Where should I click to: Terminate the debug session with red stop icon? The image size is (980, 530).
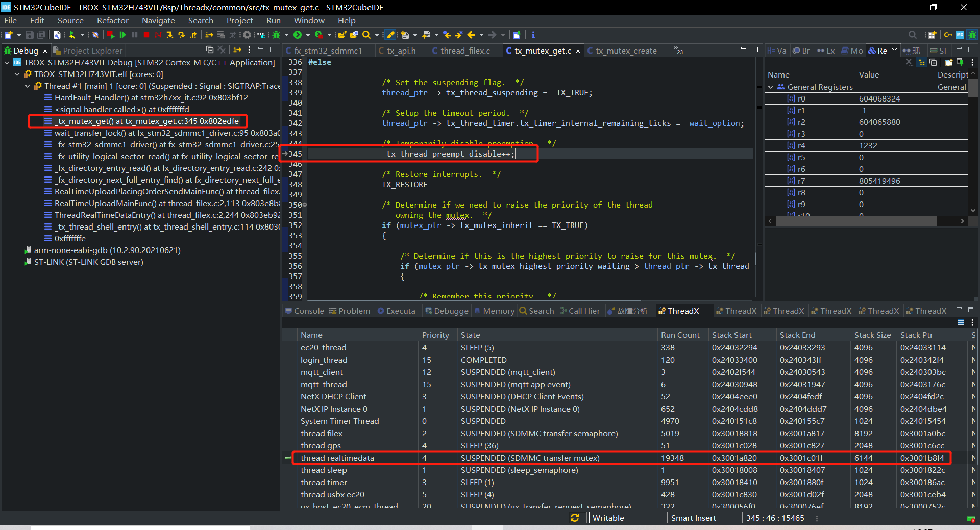(x=146, y=35)
